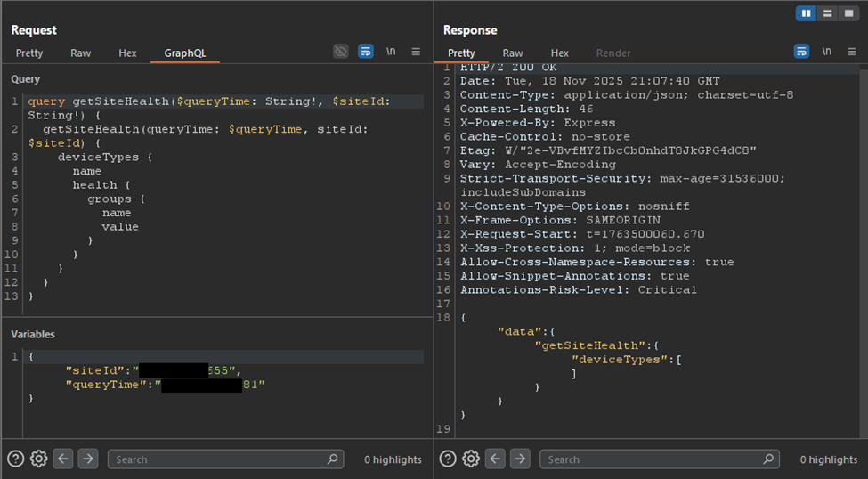Click "0 highlights" label under Request

click(x=393, y=459)
